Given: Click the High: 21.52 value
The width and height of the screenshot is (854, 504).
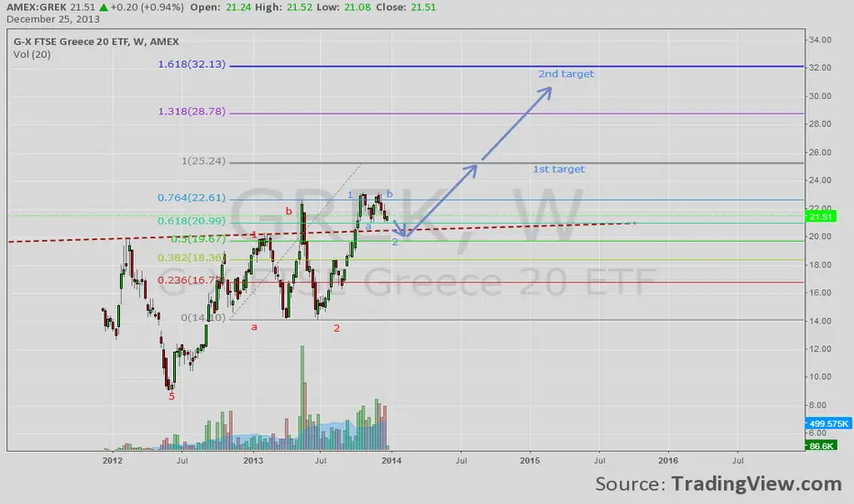Looking at the screenshot, I should pos(283,7).
